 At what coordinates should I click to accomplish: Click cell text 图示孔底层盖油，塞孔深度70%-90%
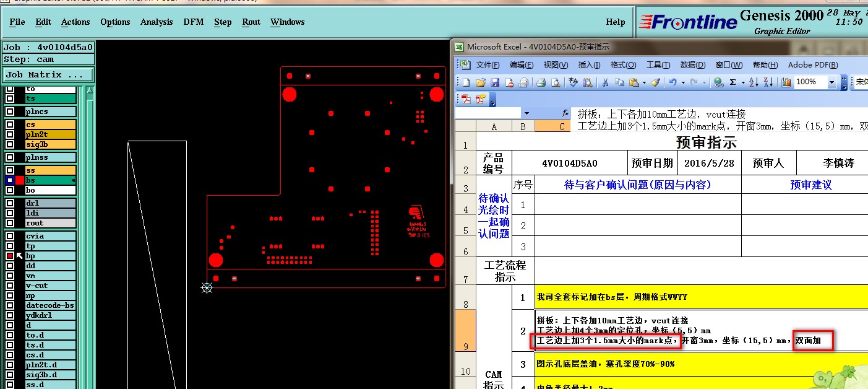[x=606, y=364]
